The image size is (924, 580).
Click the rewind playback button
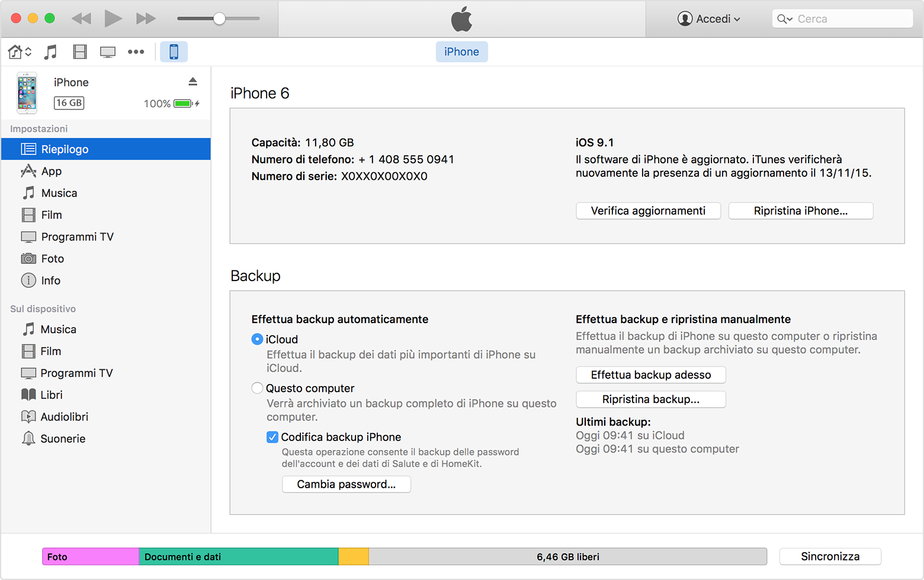(81, 18)
